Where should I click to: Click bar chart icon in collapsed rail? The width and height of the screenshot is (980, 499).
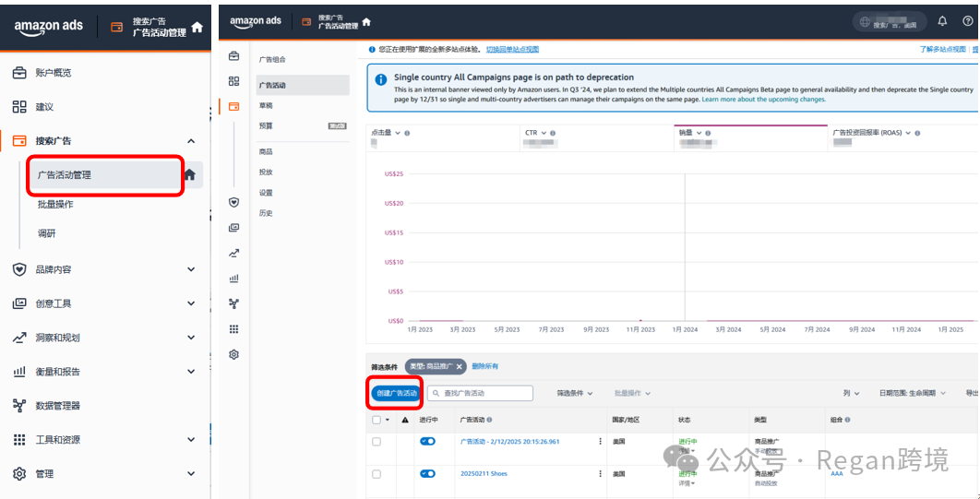233,279
